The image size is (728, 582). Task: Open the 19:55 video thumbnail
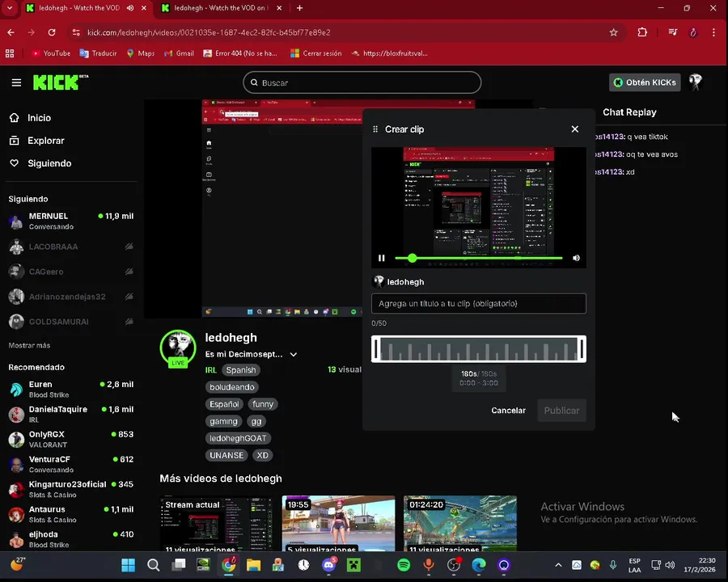pos(338,524)
